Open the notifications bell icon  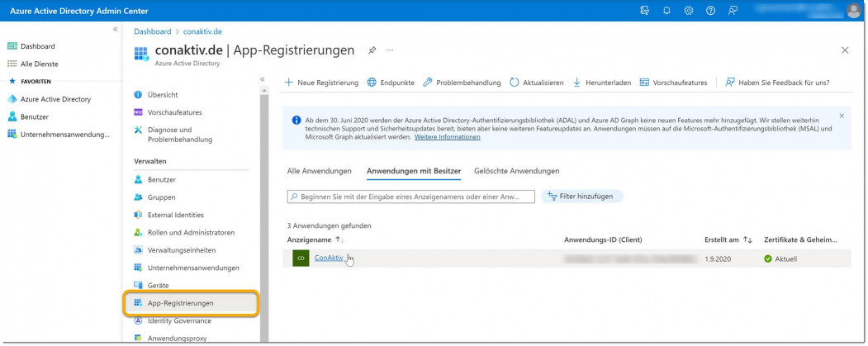coord(666,11)
